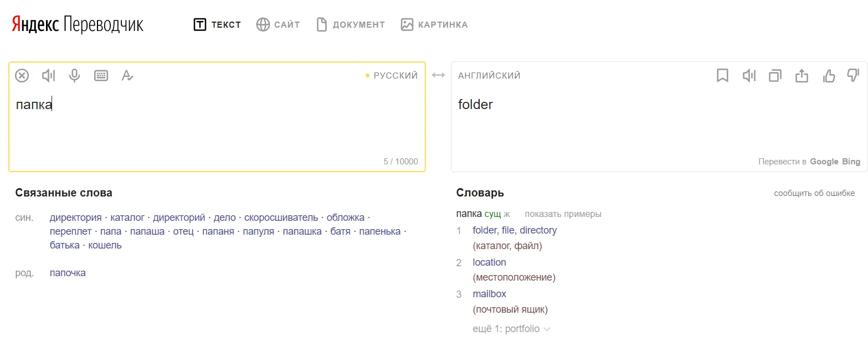The image size is (868, 347).
Task: Activate voice input with the microphone
Action: point(74,75)
